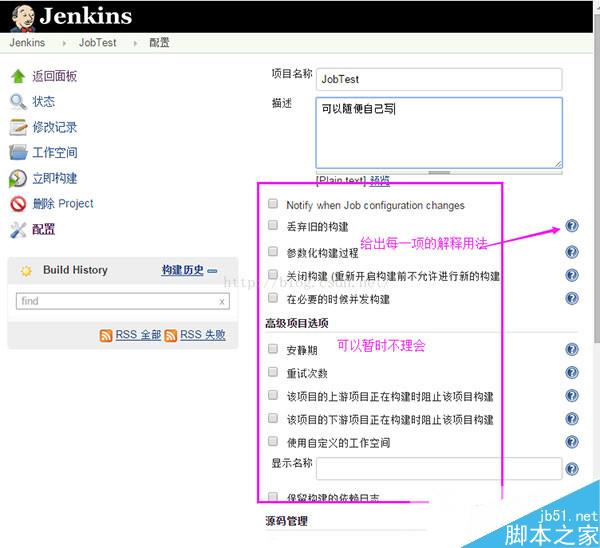This screenshot has width=600, height=548.
Task: Start 立即构建 link
Action: (x=54, y=178)
